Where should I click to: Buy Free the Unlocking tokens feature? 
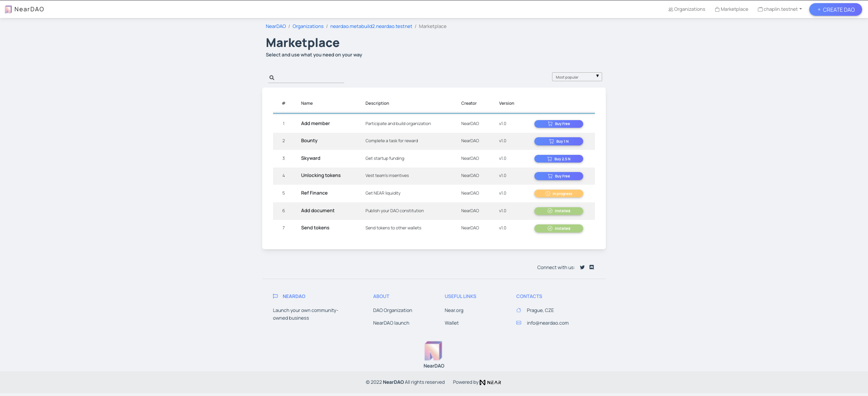pos(559,176)
